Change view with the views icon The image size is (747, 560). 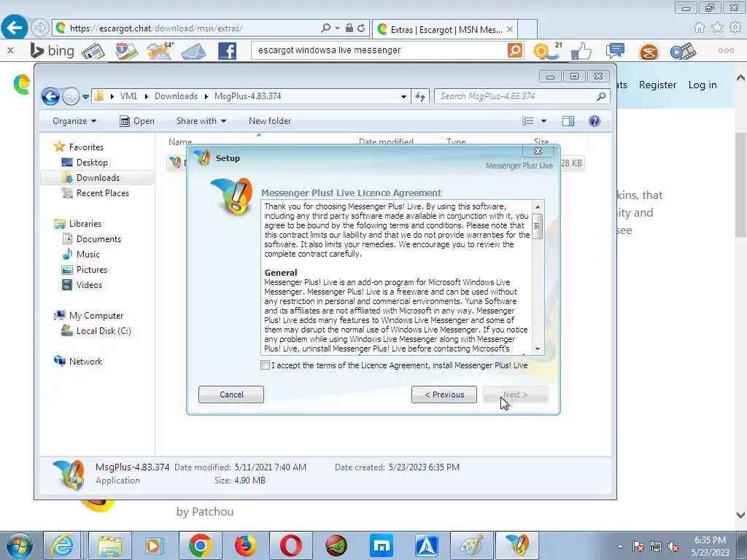tap(528, 121)
